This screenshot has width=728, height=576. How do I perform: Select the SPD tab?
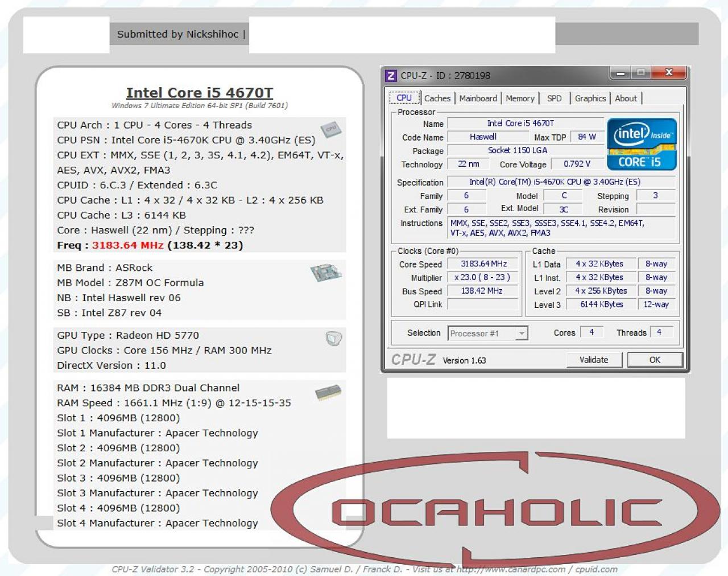pos(555,98)
